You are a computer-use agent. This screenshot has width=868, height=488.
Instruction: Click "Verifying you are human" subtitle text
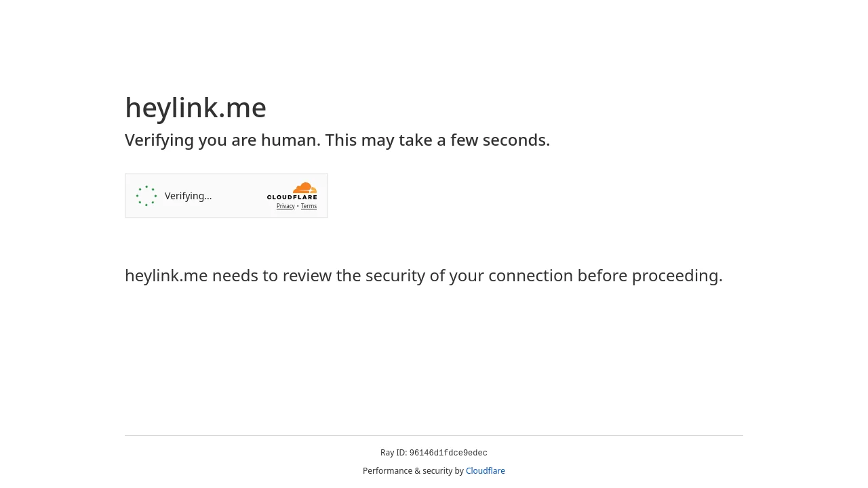click(222, 140)
